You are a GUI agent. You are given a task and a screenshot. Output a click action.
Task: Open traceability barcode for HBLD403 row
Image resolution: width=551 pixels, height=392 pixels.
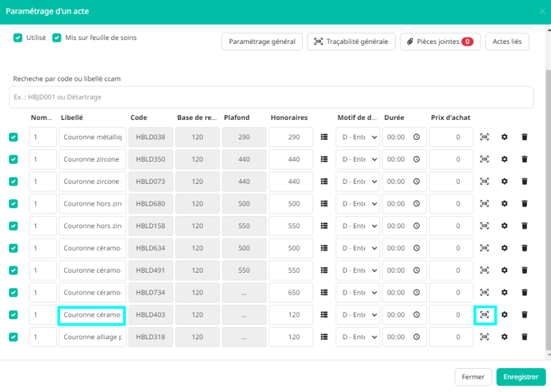click(485, 314)
